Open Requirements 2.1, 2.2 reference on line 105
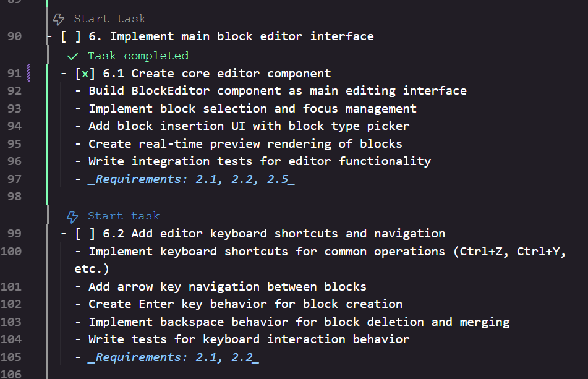The height and width of the screenshot is (379, 588). click(174, 357)
